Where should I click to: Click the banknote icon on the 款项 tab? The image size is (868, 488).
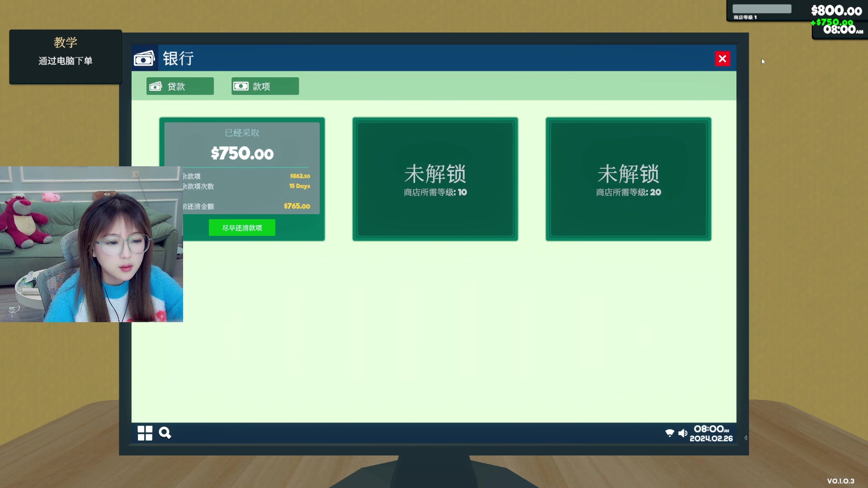click(x=241, y=86)
